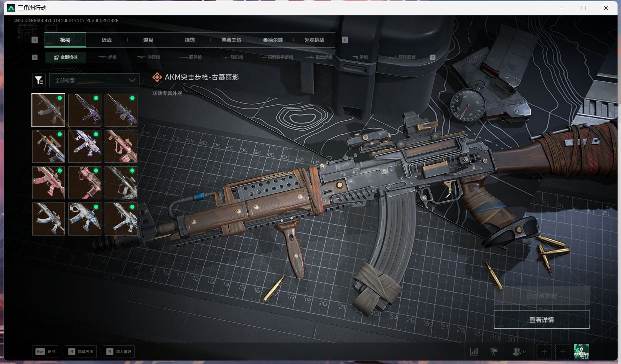Image resolution: width=621 pixels, height=364 pixels.
Task: Filter by 冲锋枪 submachine gun category
Action: [149, 57]
